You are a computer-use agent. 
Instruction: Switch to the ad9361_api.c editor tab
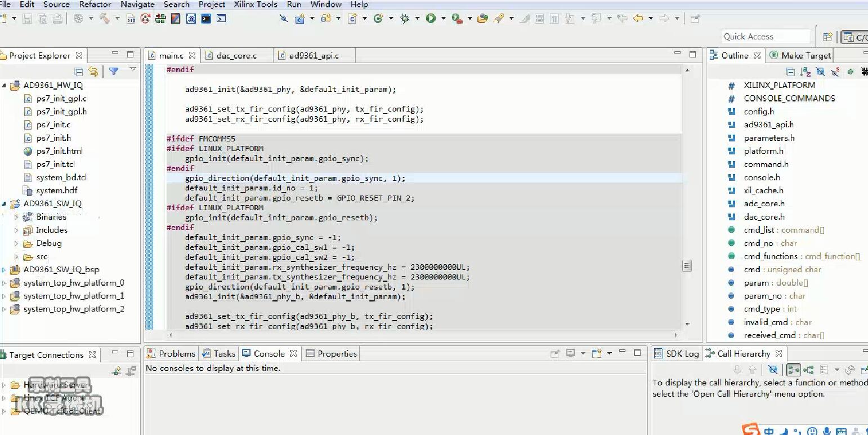(314, 56)
